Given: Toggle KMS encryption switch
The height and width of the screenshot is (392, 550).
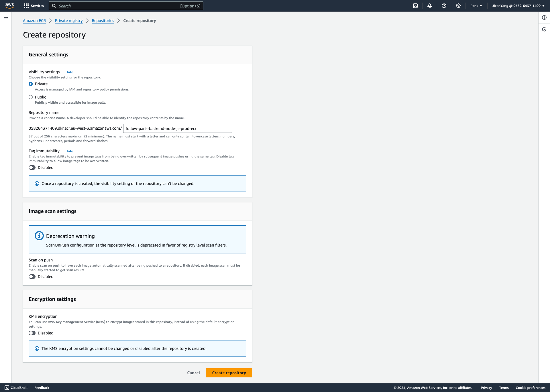Looking at the screenshot, I should click(x=32, y=333).
